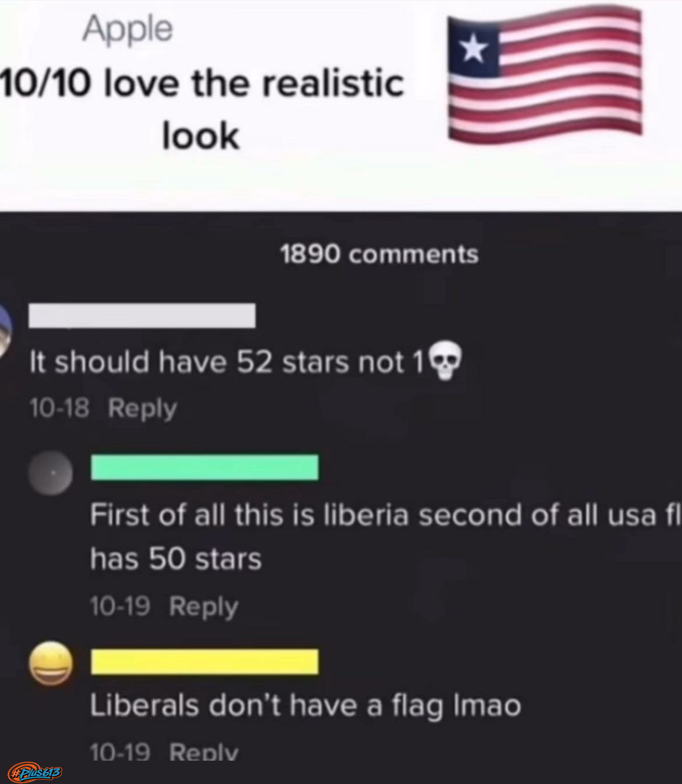Screen dimensions: 682x784
Task: Click the #Plus613 watermark logo
Action: (x=35, y=772)
